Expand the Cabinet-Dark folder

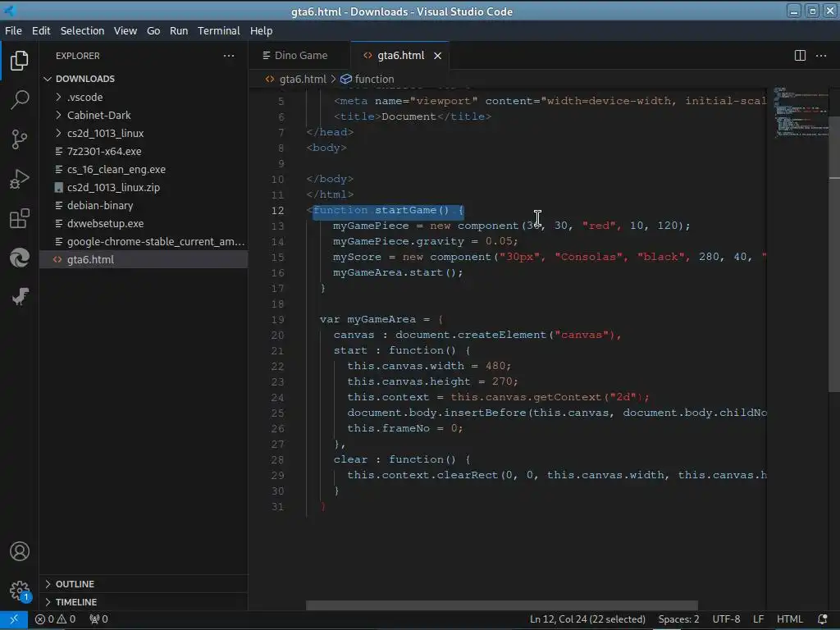tap(58, 115)
